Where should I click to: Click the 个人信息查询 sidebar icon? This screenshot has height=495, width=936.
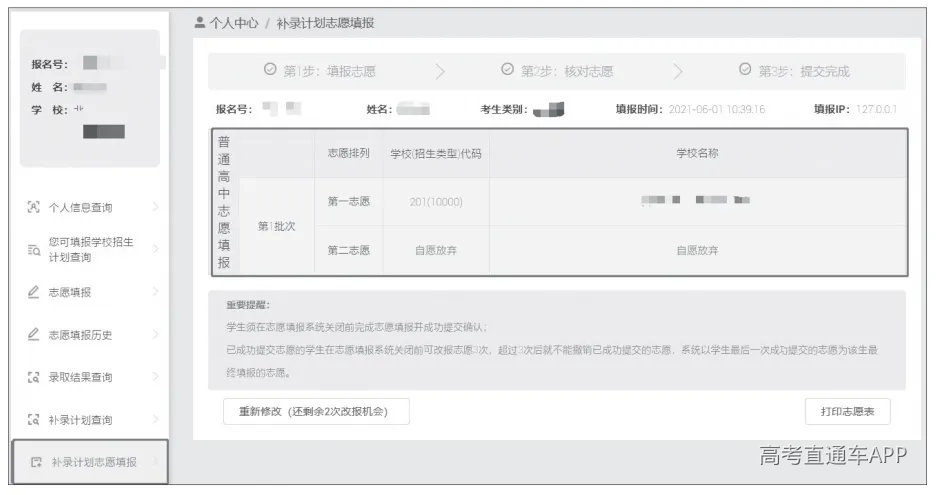[33, 207]
